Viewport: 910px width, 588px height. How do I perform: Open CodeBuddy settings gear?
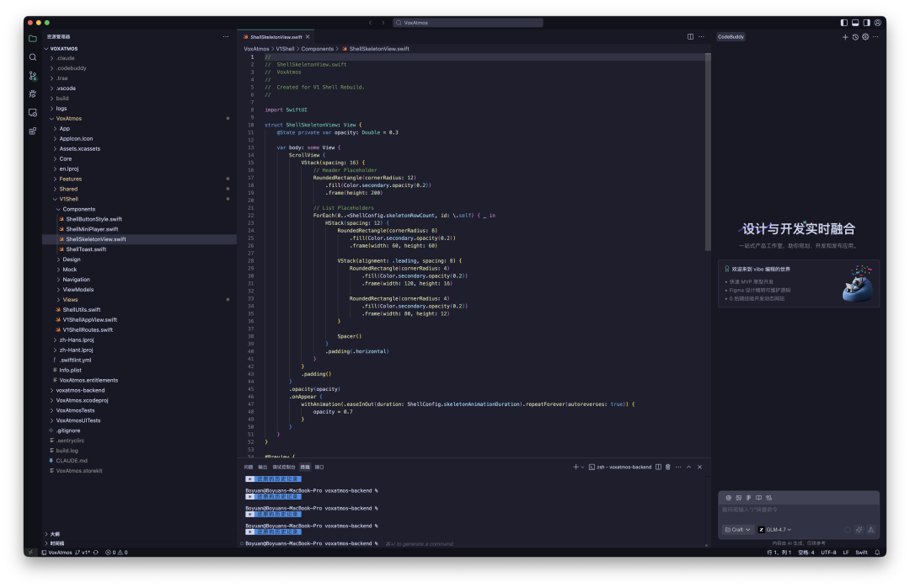tap(865, 37)
